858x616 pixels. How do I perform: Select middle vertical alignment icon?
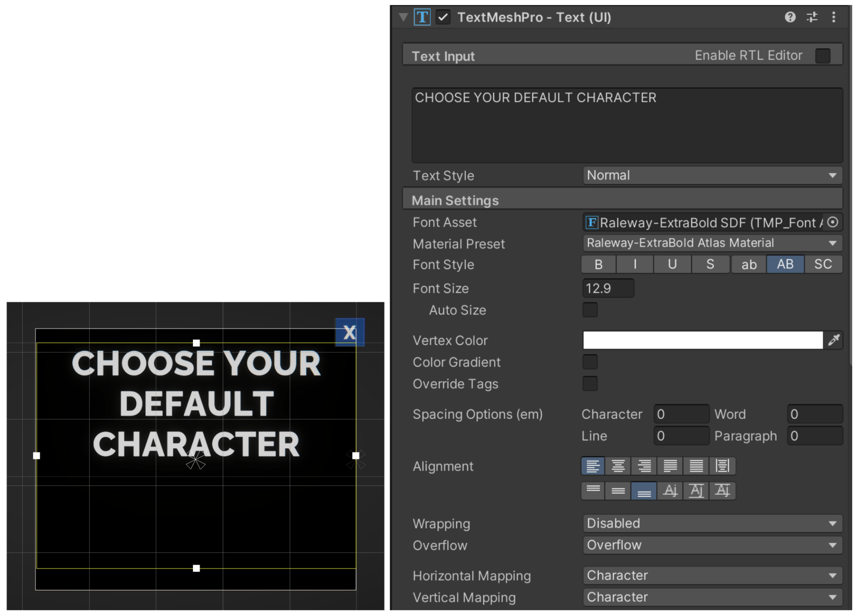618,491
